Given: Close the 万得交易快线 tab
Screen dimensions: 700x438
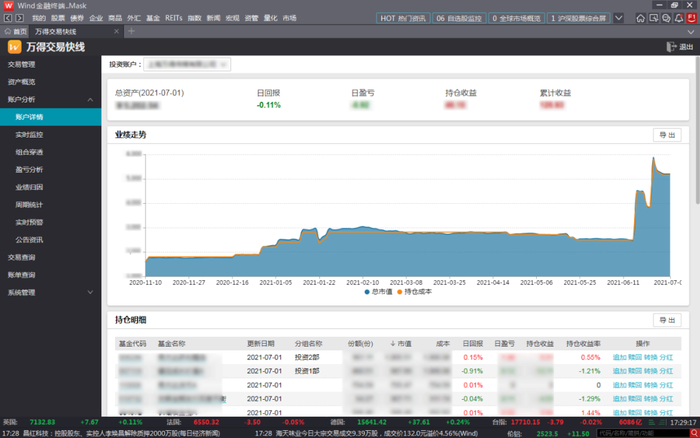Looking at the screenshot, I should pos(116,32).
